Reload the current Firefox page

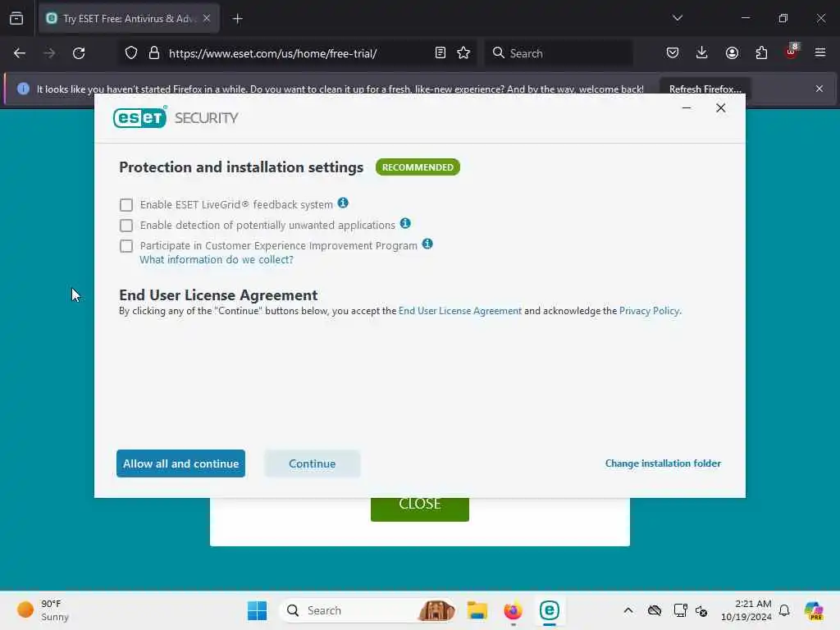click(x=79, y=53)
